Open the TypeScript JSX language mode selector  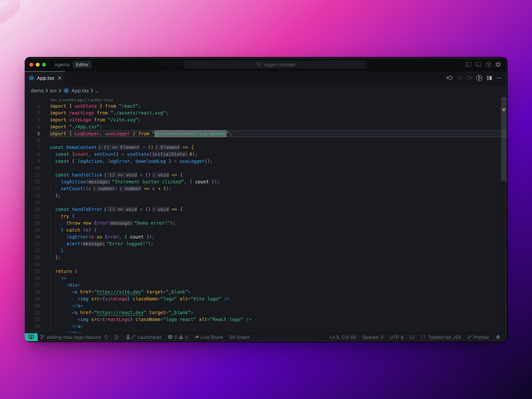[x=444, y=337]
